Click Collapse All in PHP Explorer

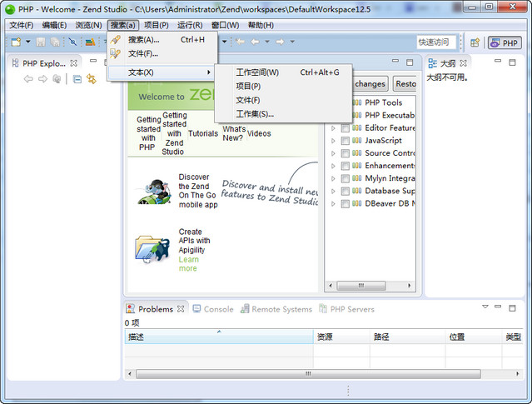[77, 79]
